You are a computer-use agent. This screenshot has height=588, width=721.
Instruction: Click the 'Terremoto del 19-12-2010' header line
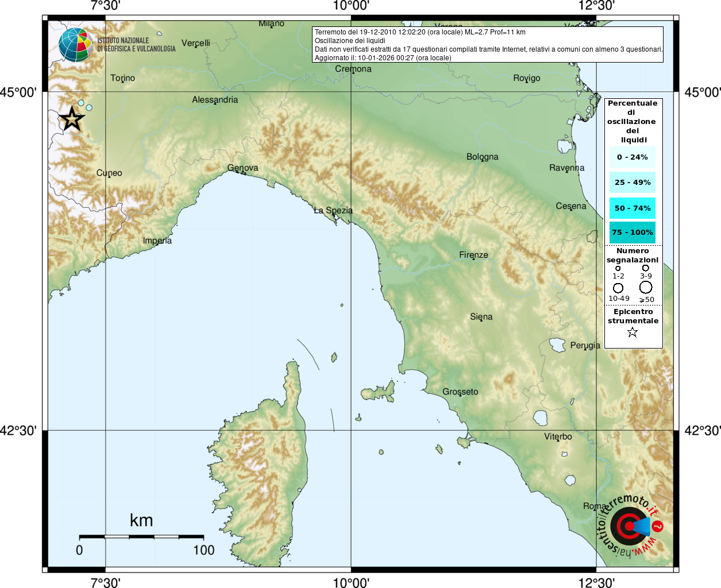pos(420,32)
